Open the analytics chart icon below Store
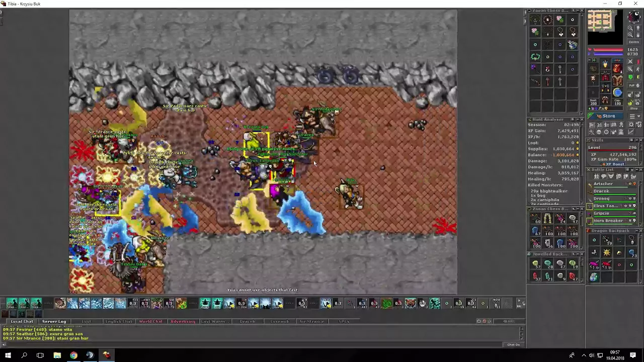The height and width of the screenshot is (362, 644). click(x=631, y=132)
